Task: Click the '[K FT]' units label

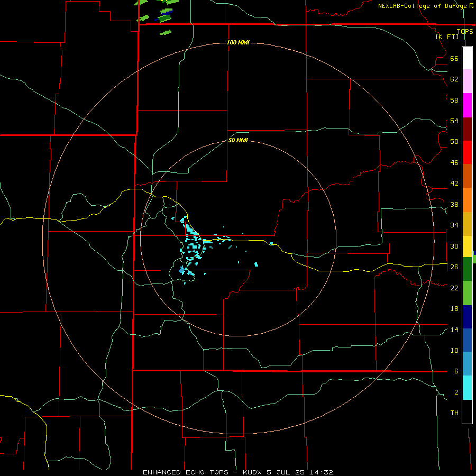Action: click(x=447, y=36)
